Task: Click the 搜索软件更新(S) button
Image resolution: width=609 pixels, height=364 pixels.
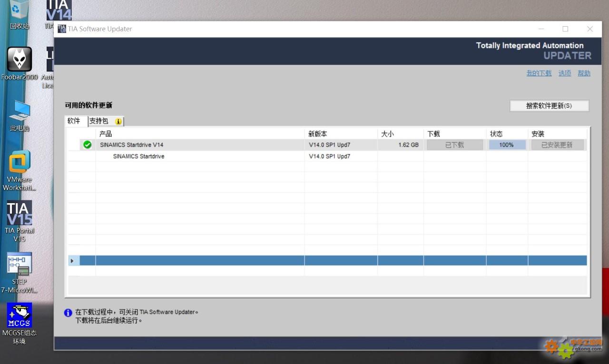Action: point(549,106)
